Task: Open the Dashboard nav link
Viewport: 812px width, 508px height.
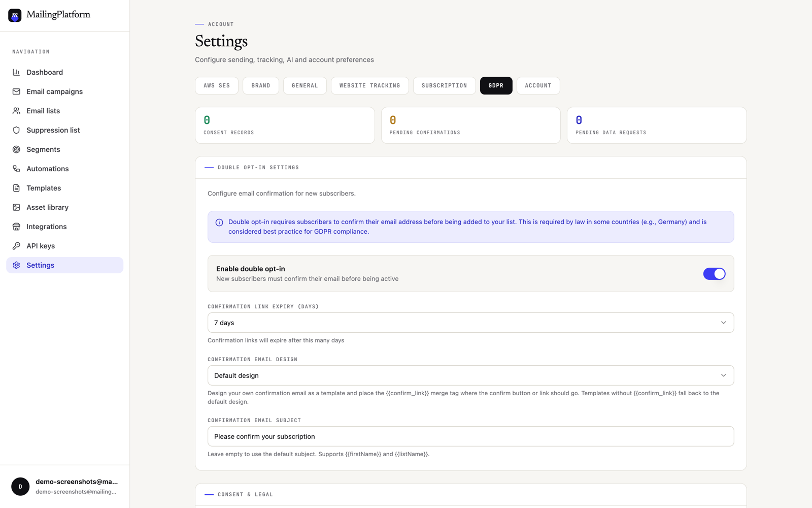Action: tap(64, 72)
